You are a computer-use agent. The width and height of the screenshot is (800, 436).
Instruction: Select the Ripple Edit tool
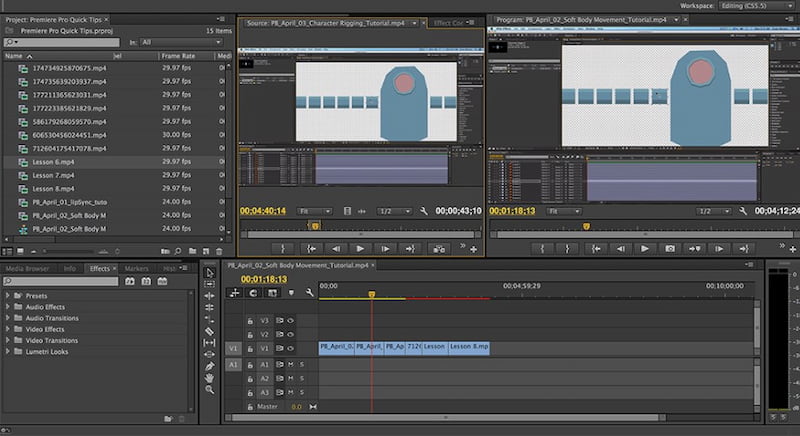pyautogui.click(x=209, y=296)
